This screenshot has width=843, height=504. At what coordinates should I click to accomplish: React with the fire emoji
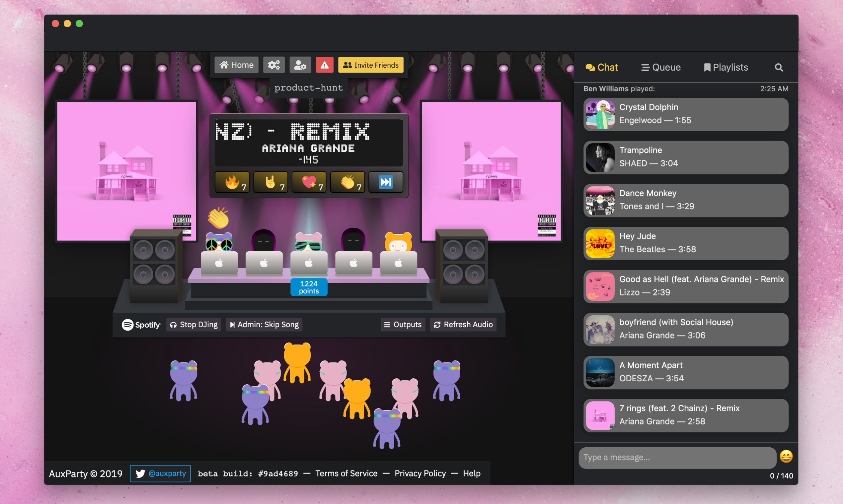click(x=232, y=182)
